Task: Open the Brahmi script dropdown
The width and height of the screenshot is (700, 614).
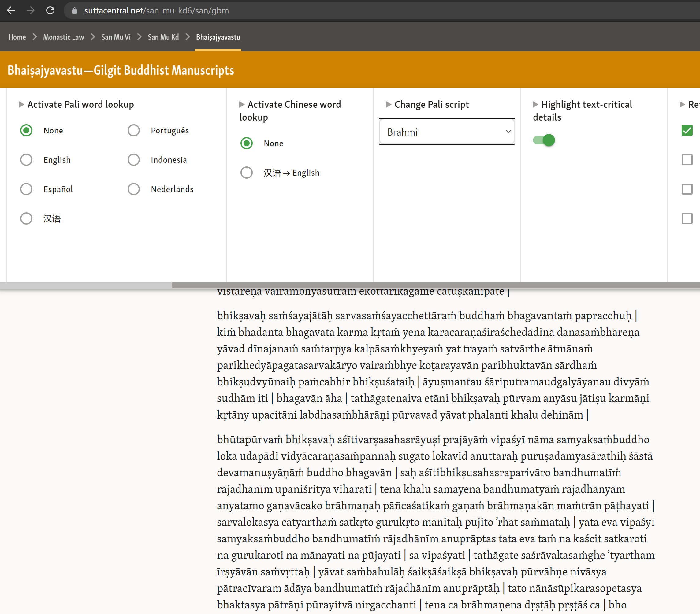Action: point(447,132)
